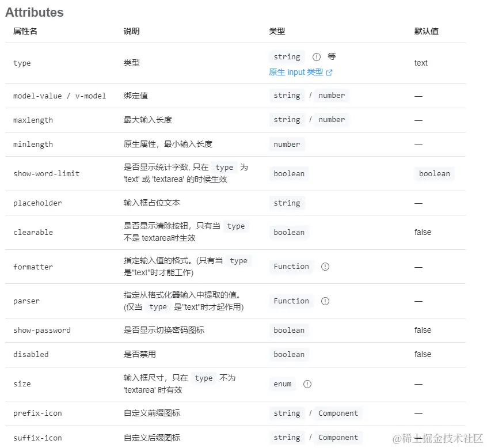Click the 类型 column header
The image size is (487, 448).
277,31
